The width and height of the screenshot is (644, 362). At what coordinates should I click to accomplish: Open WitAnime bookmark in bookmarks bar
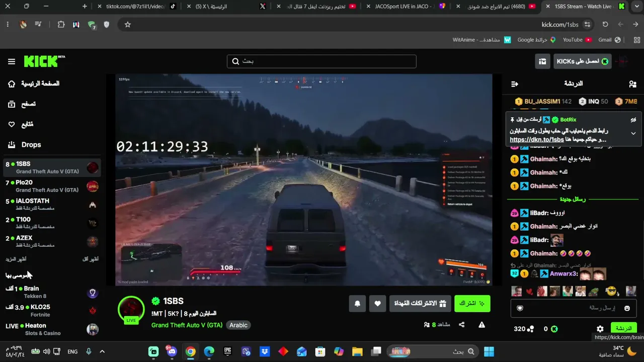482,40
